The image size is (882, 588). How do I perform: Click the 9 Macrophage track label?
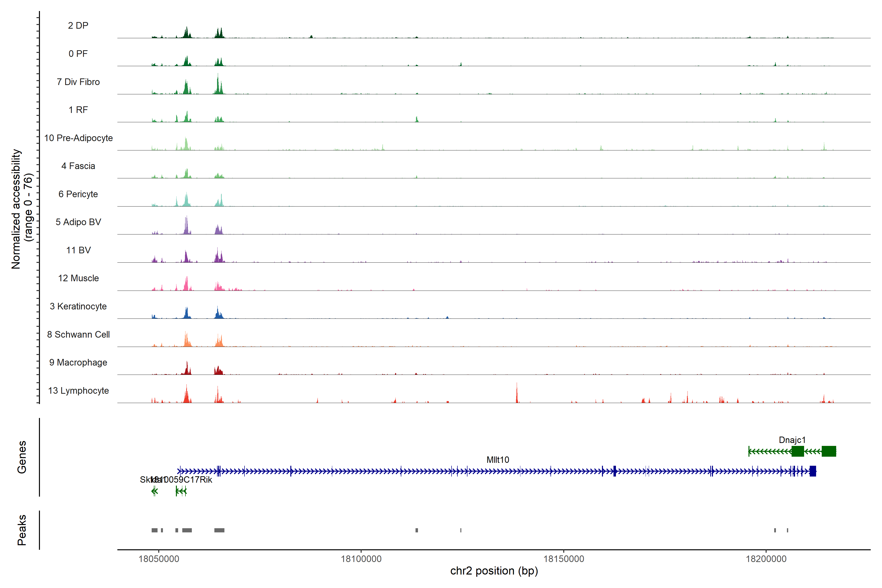click(x=78, y=362)
